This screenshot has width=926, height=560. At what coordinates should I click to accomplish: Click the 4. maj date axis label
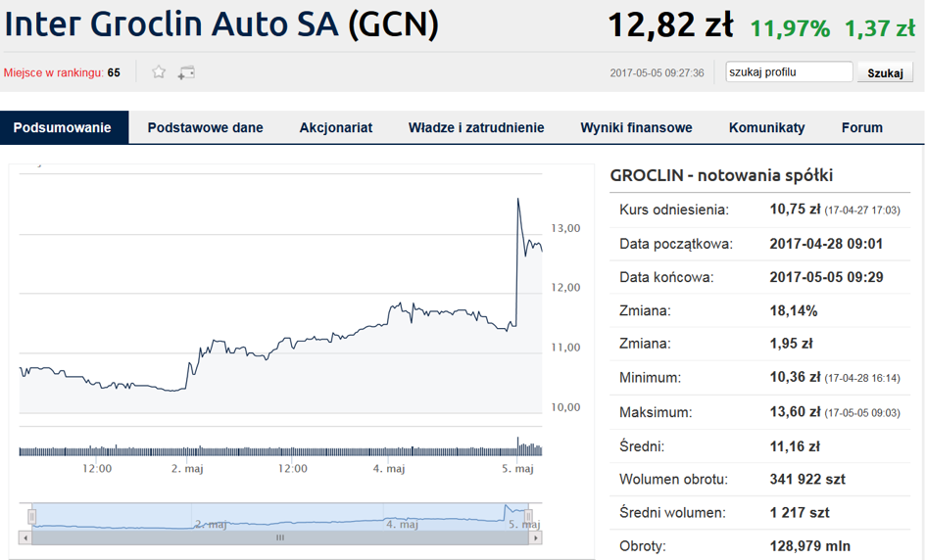pos(389,469)
